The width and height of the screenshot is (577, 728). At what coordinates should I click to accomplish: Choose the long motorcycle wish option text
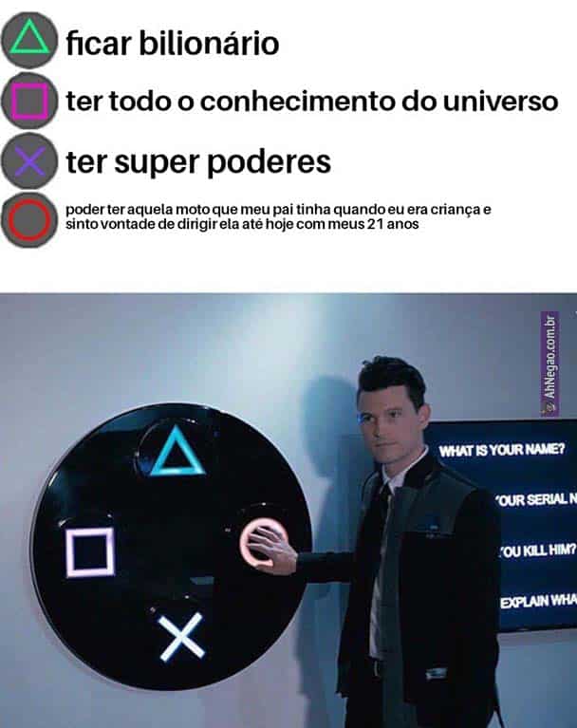278,216
